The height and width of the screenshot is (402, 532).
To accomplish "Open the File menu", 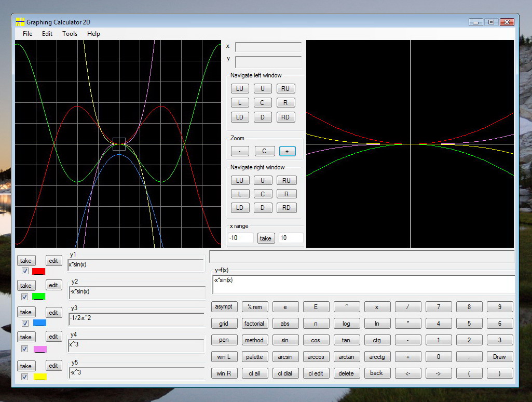I will coord(28,34).
